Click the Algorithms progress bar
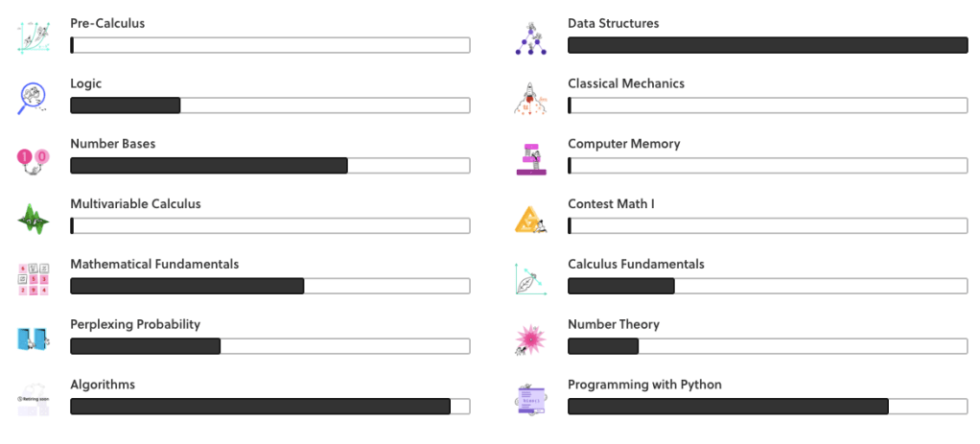This screenshot has width=980, height=444. click(x=269, y=406)
